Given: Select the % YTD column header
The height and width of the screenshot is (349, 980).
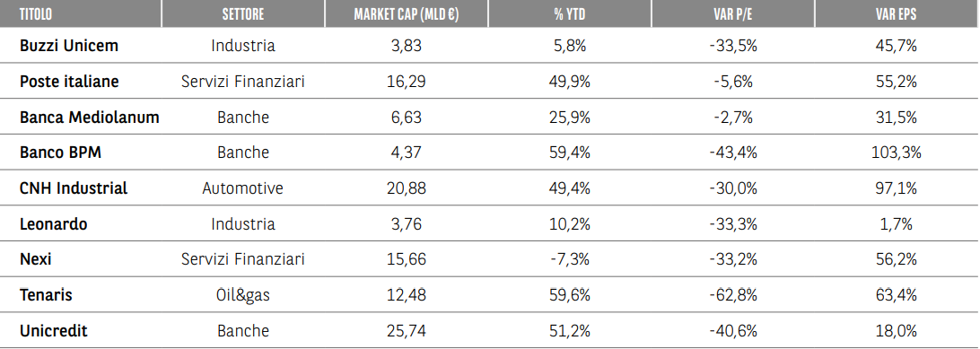Looking at the screenshot, I should click(x=569, y=13).
